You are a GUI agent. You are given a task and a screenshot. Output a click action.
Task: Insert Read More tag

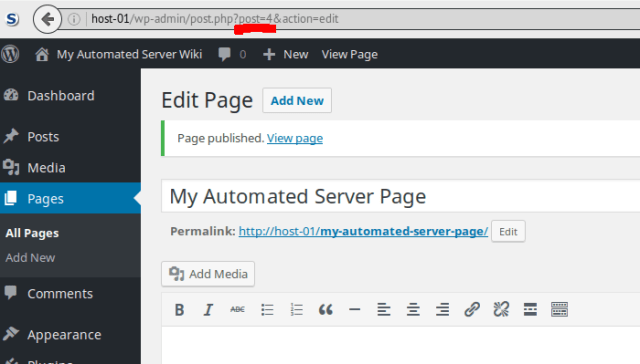click(x=530, y=310)
